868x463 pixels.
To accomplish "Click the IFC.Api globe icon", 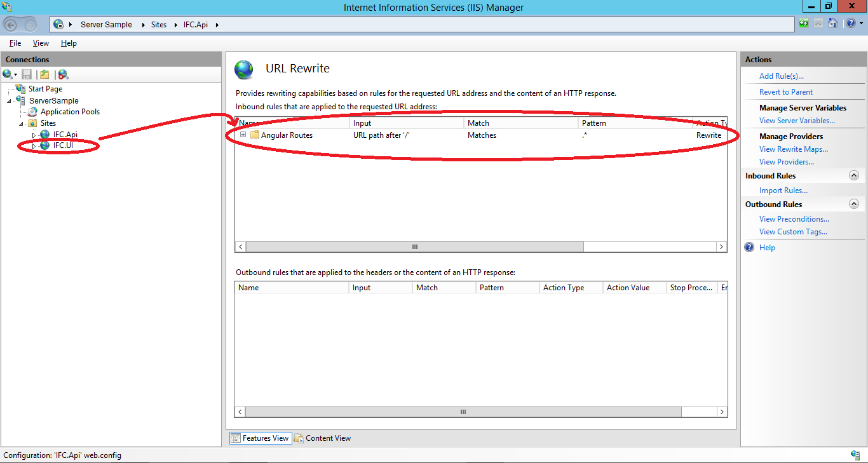I will (44, 135).
